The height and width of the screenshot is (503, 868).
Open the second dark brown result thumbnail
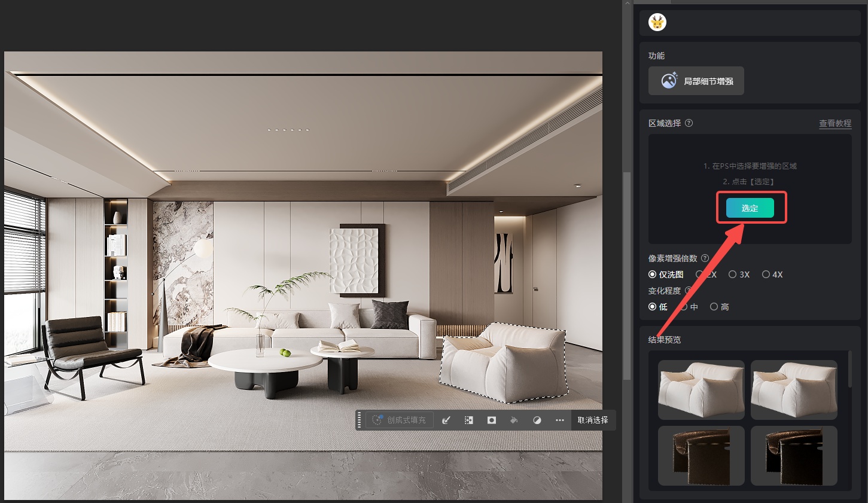pyautogui.click(x=794, y=456)
